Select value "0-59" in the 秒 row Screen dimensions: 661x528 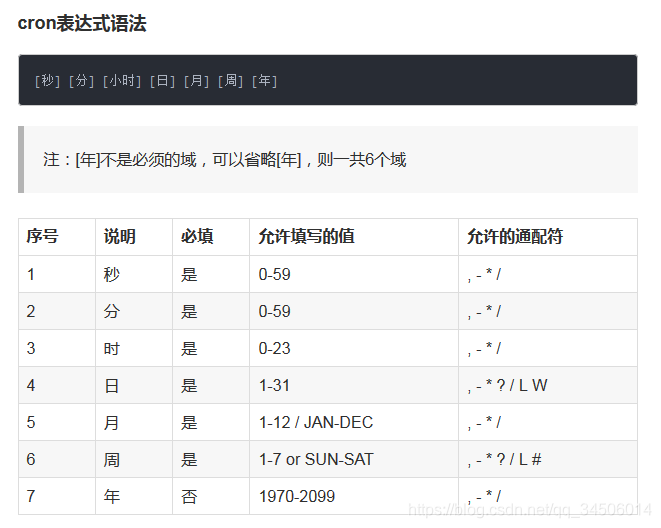click(x=274, y=274)
